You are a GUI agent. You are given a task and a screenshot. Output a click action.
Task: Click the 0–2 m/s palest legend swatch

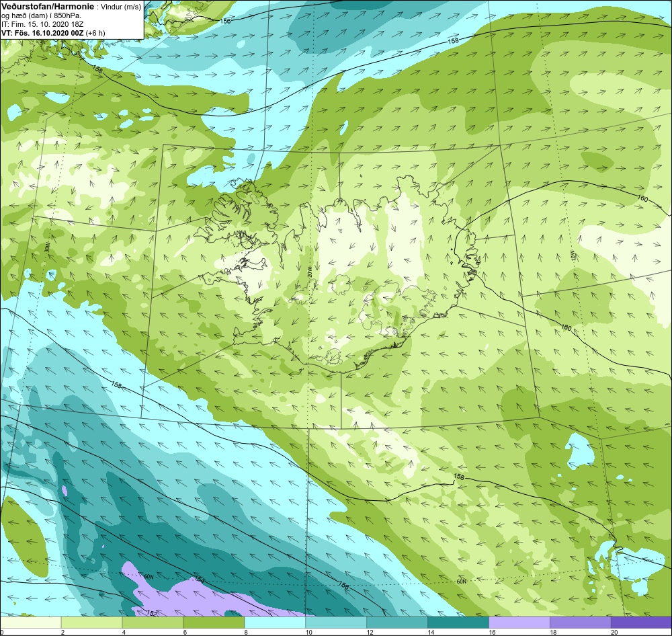point(30,622)
